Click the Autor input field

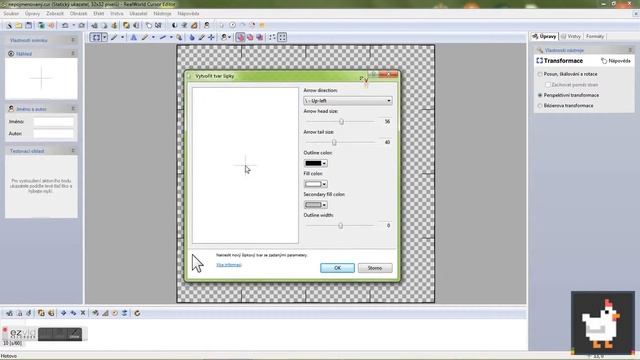[53, 133]
